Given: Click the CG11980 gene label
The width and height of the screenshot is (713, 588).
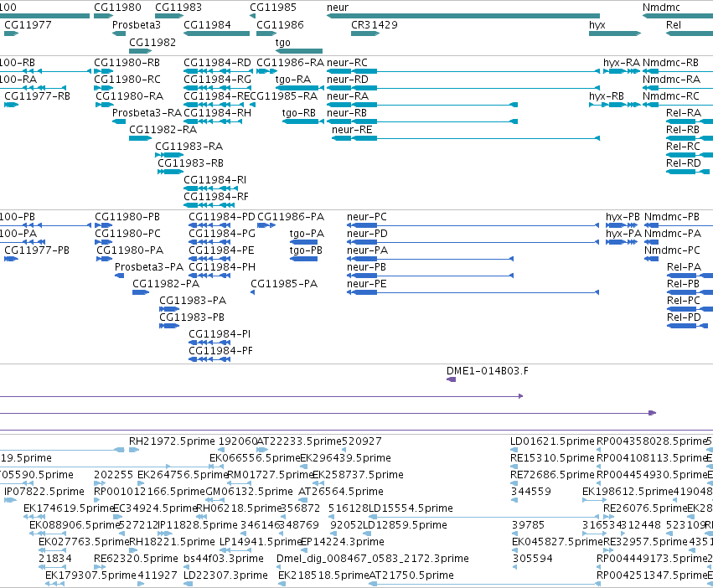Looking at the screenshot, I should pyautogui.click(x=117, y=8).
